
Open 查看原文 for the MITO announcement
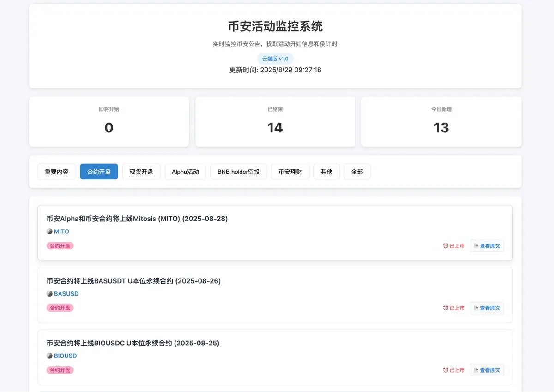[x=487, y=246]
